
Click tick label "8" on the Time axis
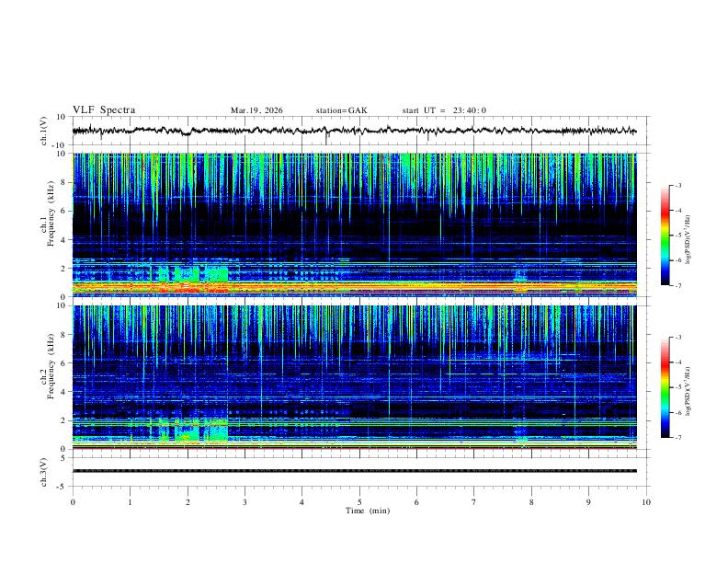531,502
